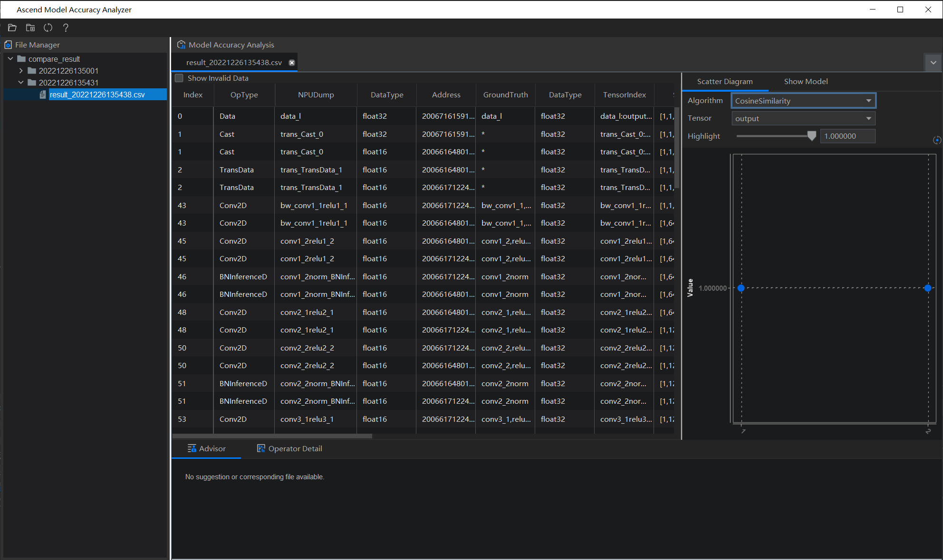Select the result_20221226135438.csv editor tab

coord(234,63)
